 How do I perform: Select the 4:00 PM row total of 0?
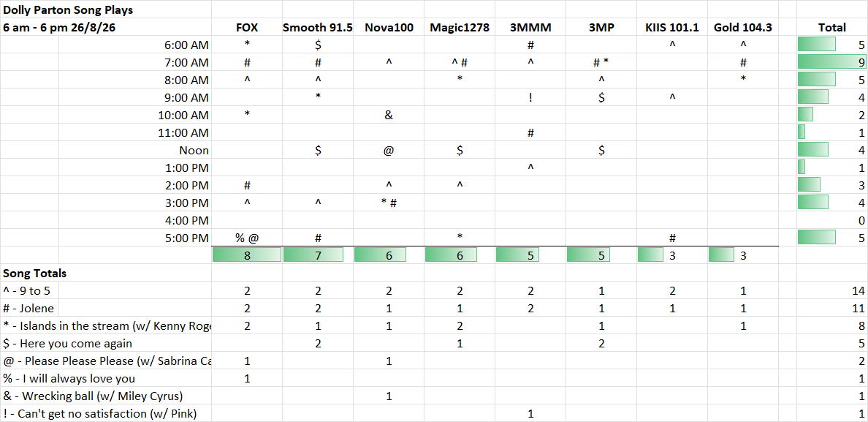832,220
